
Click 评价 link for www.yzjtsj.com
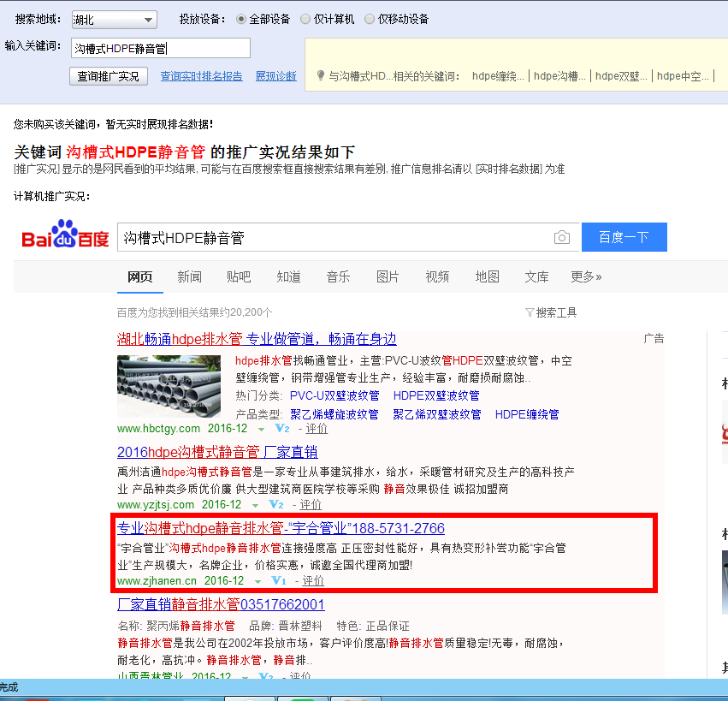[311, 504]
